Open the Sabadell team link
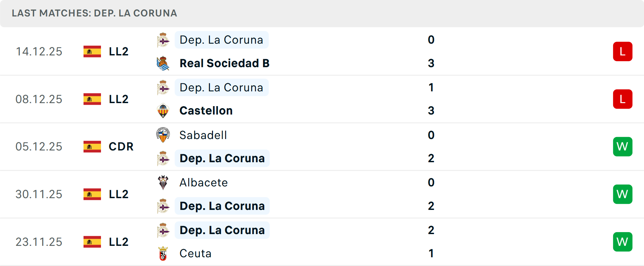Viewport: 644px width, 266px height. pyautogui.click(x=203, y=135)
